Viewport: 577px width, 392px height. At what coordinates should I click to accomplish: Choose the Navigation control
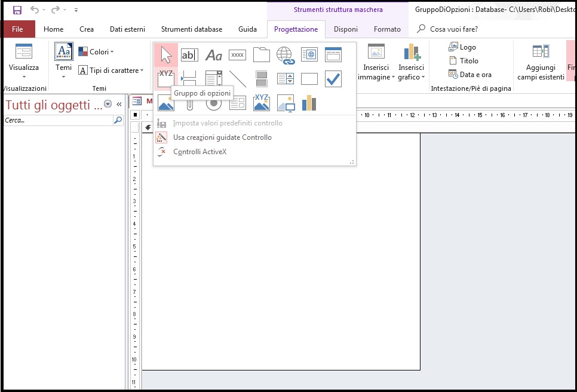[333, 55]
